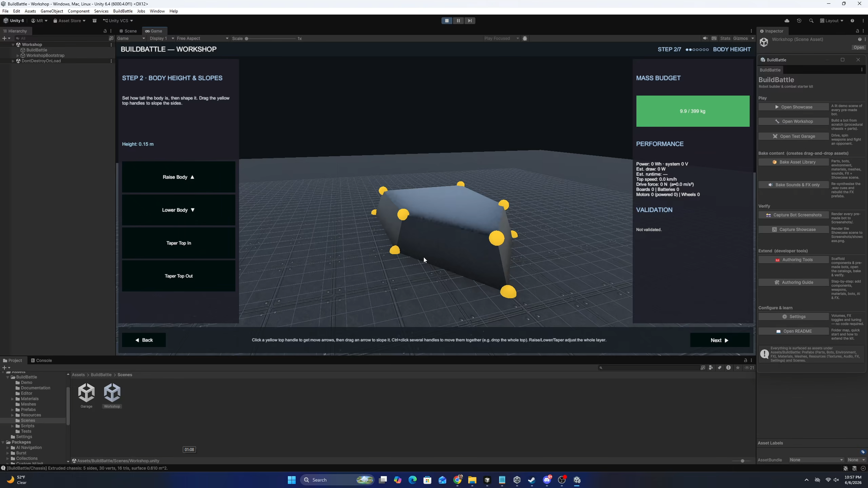Viewport: 868px width, 488px height.
Task: Open the Game view panel kebab menu
Action: coord(751,31)
